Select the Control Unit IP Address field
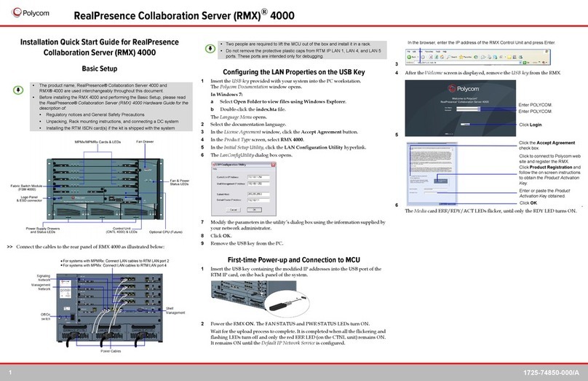 coord(259,177)
